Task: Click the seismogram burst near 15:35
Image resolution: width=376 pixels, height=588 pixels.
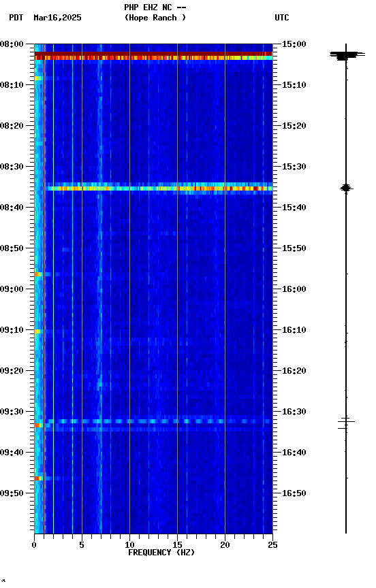Action: click(x=346, y=189)
